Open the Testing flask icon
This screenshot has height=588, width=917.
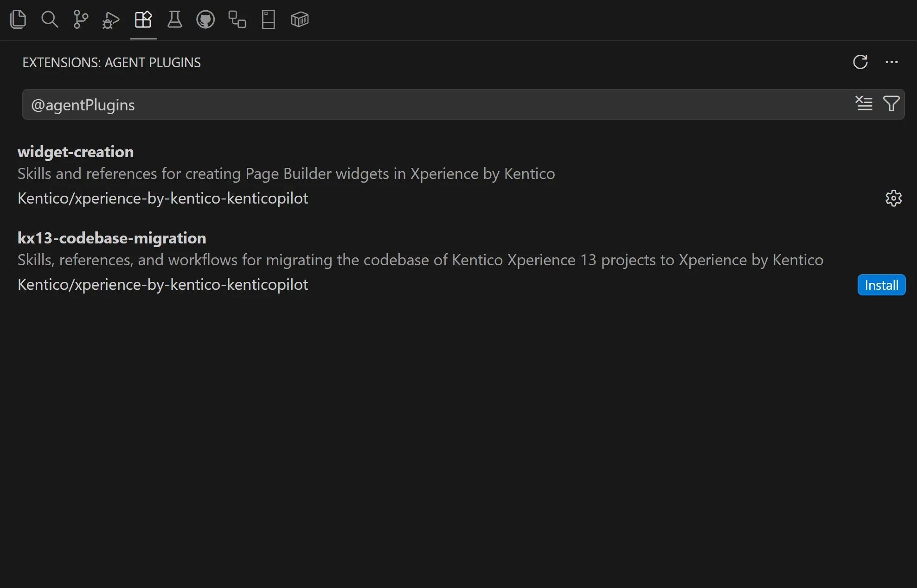(x=174, y=19)
